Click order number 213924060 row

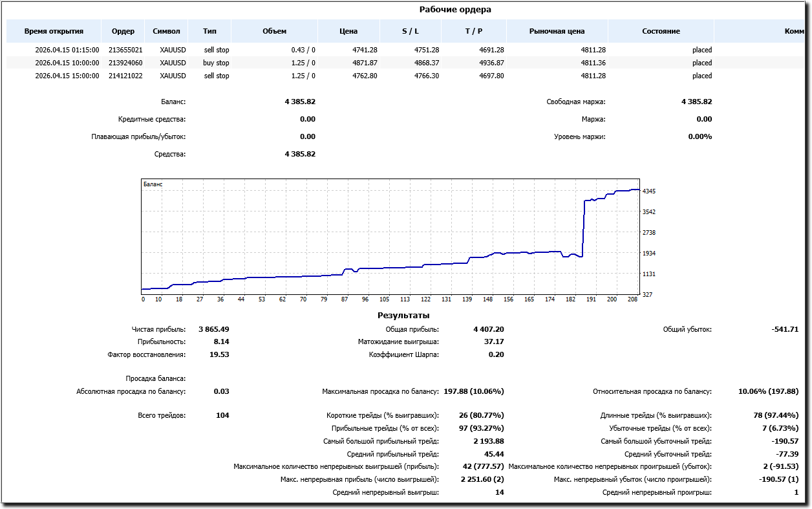click(x=125, y=63)
